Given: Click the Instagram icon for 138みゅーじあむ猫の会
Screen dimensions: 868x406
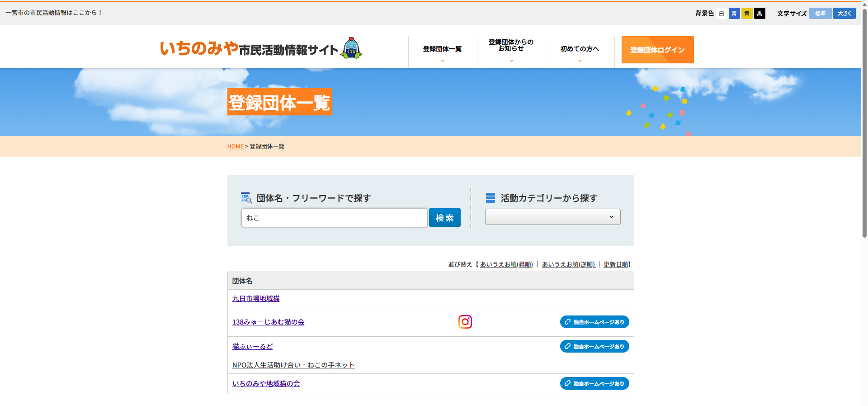Looking at the screenshot, I should tap(465, 322).
